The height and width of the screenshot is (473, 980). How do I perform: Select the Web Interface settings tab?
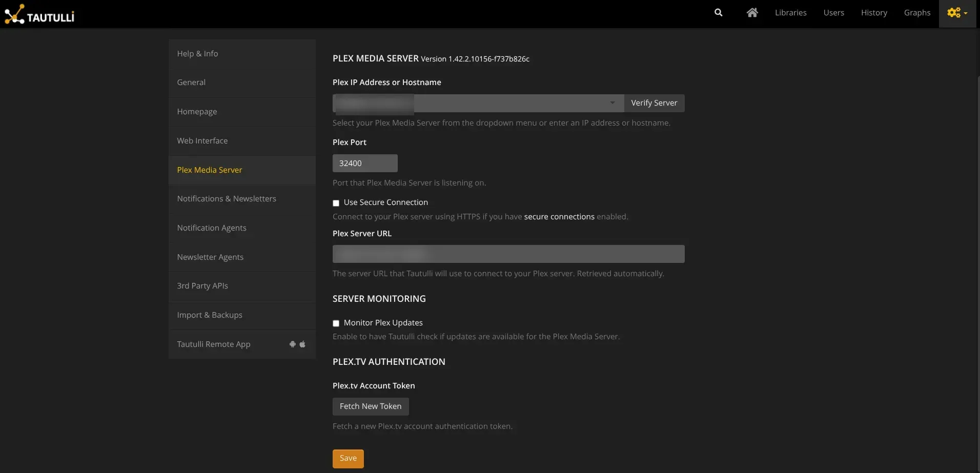pyautogui.click(x=242, y=141)
